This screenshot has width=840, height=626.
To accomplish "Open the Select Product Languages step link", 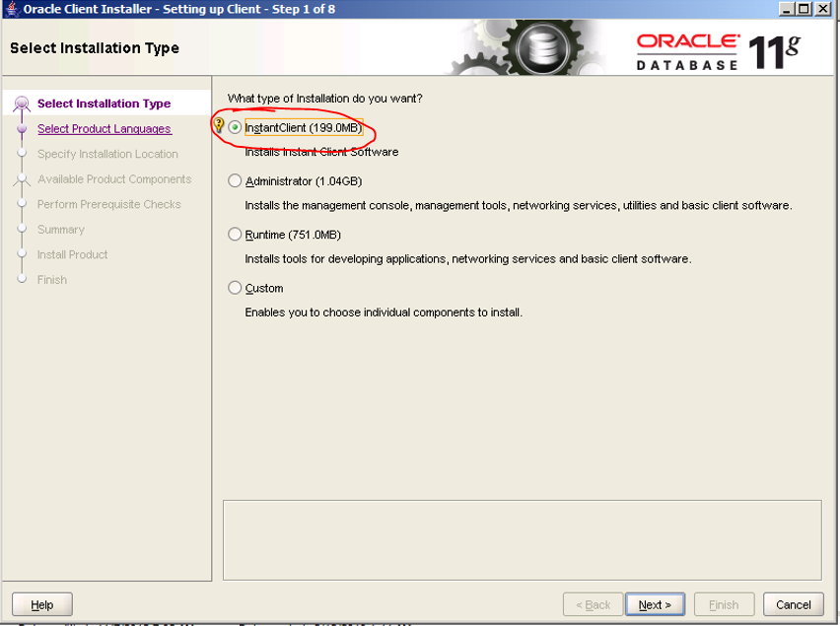I will (x=104, y=129).
